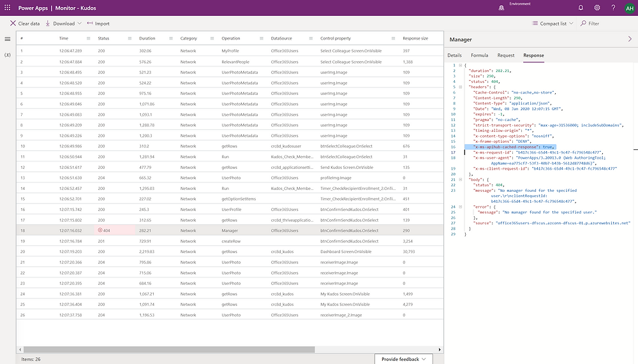
Task: Click the 30,793 response size cell
Action: 408,252
